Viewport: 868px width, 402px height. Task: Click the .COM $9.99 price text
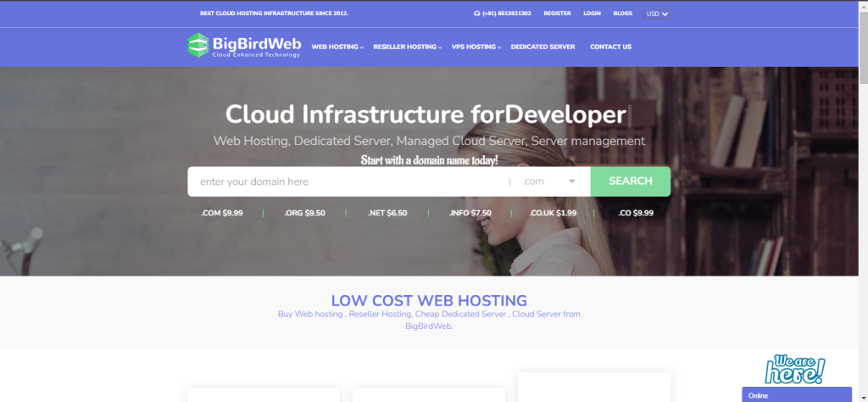222,213
